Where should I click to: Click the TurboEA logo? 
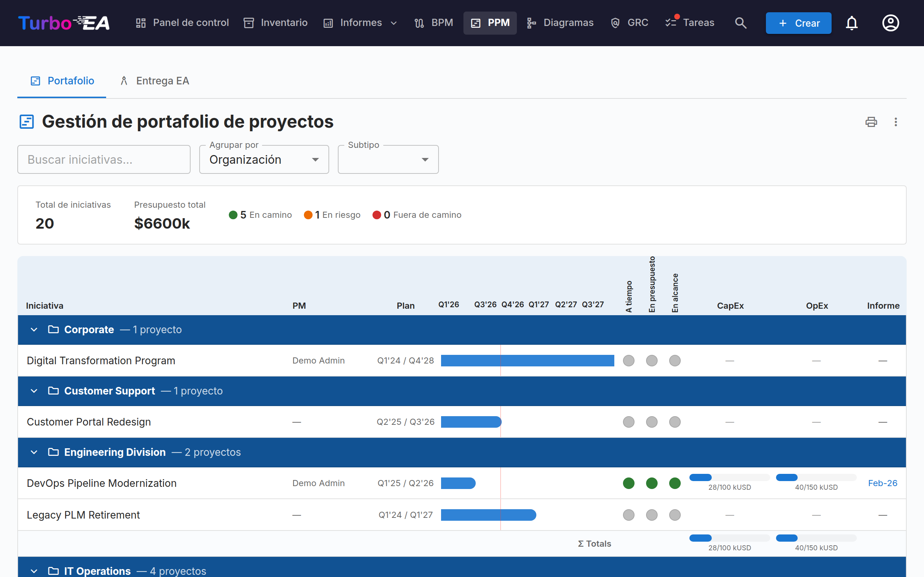64,23
